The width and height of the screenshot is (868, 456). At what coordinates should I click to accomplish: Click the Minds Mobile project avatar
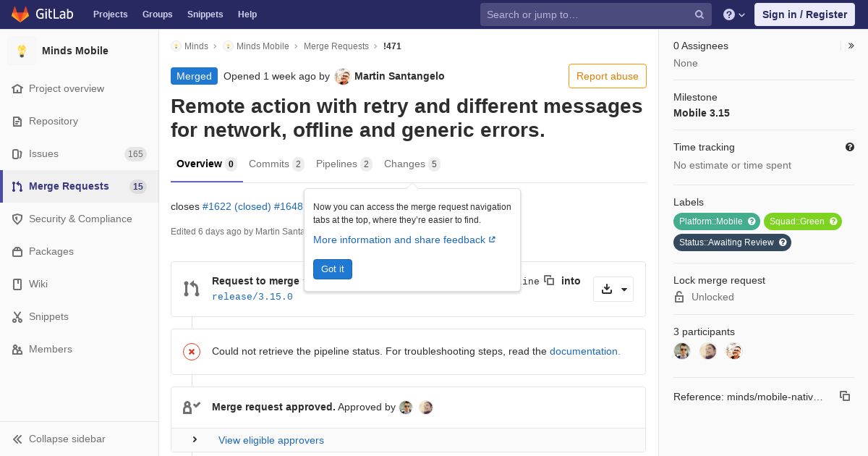pyautogui.click(x=22, y=51)
